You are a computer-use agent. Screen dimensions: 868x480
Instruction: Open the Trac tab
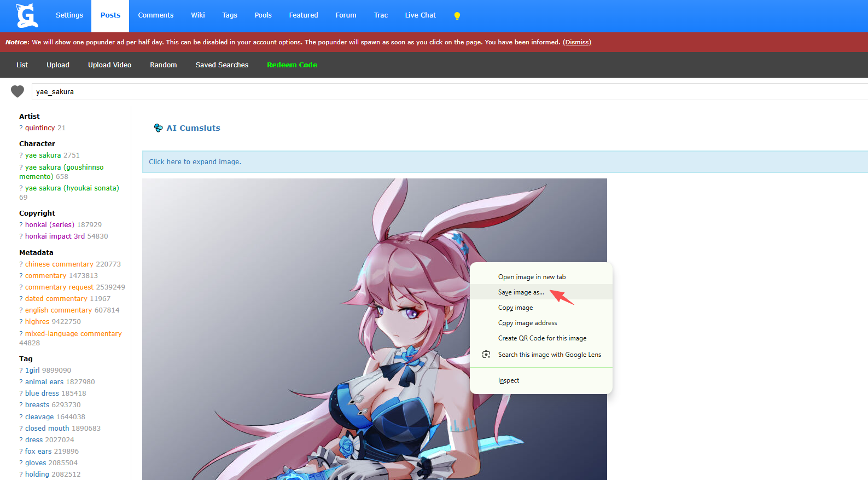[381, 15]
